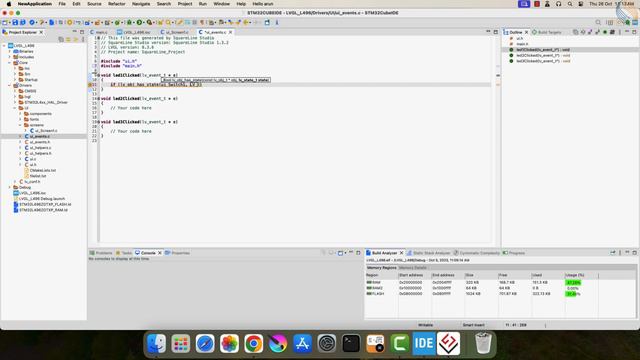
Task: Collapse all items in Project Explorer toolbar
Action: (61, 39)
